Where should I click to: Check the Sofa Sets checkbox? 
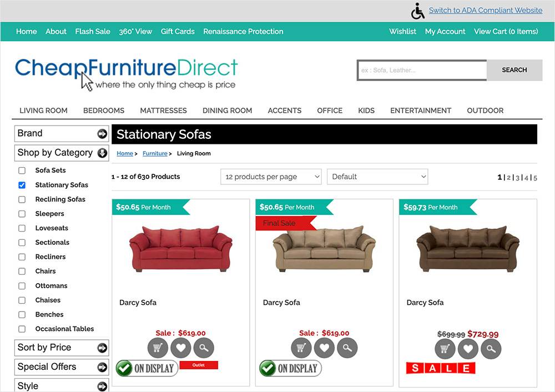click(22, 170)
